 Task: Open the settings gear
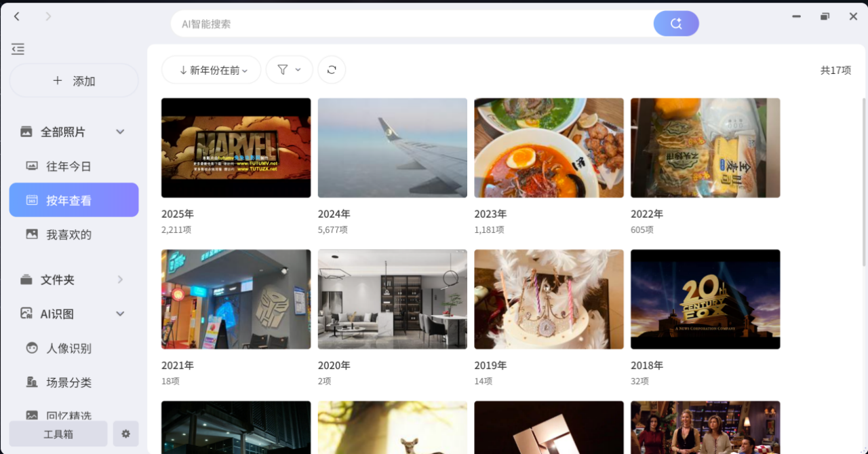125,434
